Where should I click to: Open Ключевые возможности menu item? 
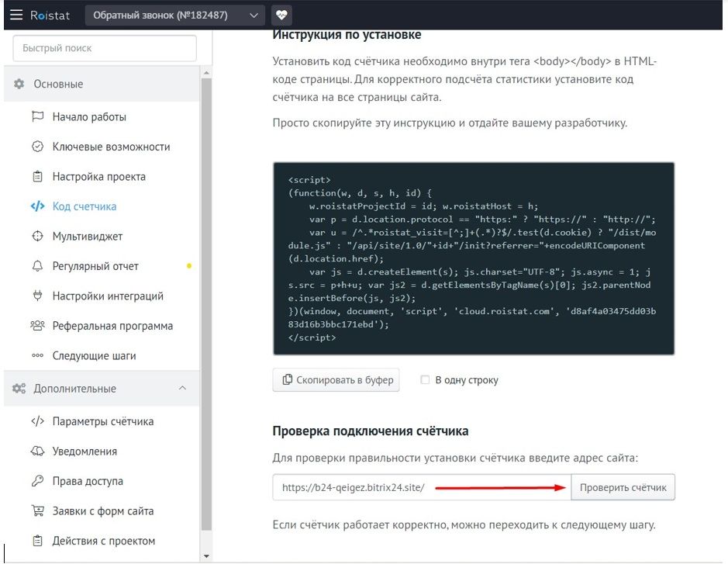click(111, 147)
